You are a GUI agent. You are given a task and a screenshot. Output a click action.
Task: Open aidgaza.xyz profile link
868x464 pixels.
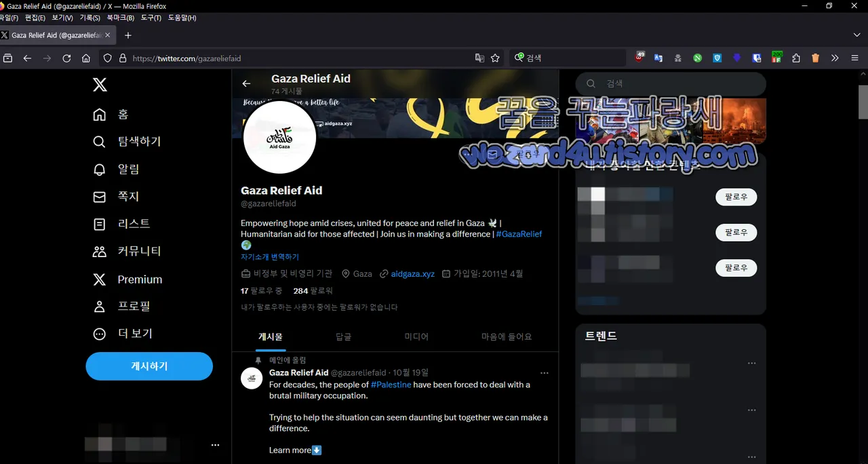(413, 274)
